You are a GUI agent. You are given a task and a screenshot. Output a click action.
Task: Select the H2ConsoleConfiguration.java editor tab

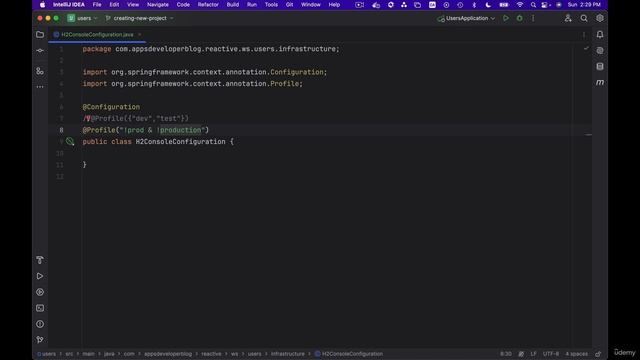[97, 35]
